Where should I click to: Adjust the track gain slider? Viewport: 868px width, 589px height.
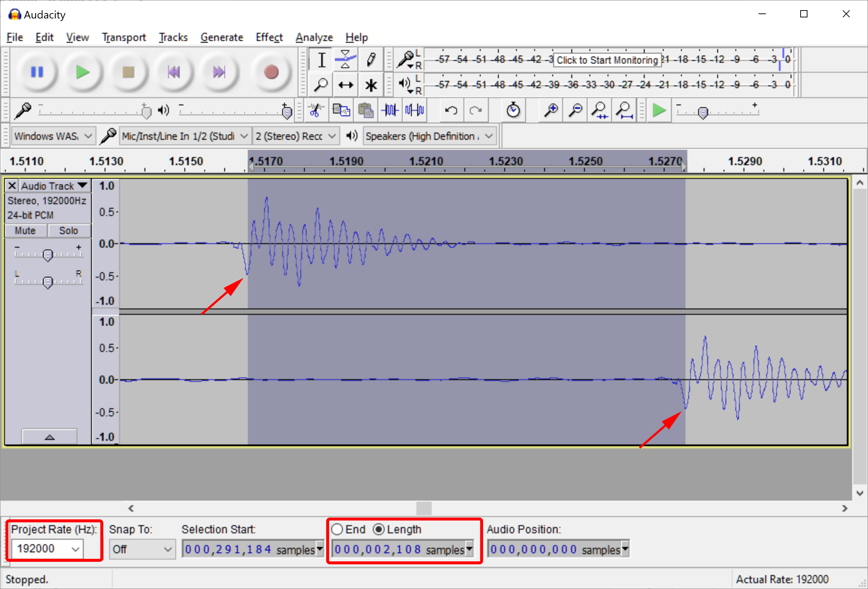tap(47, 255)
